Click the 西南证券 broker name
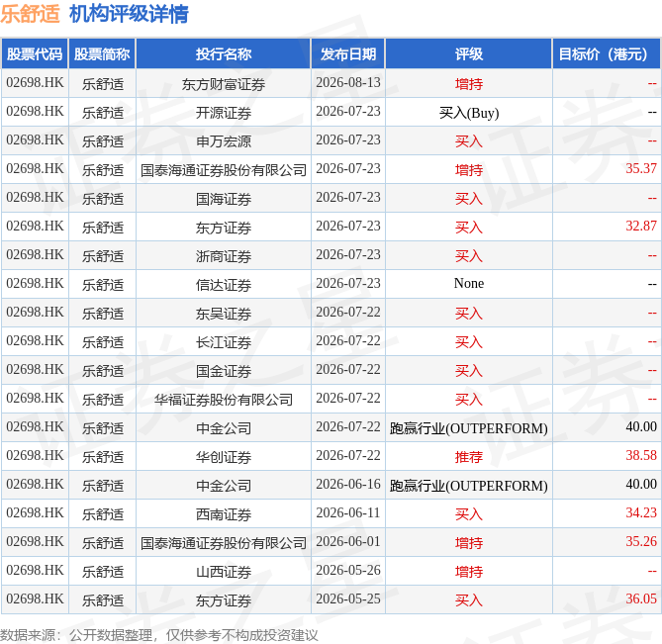This screenshot has height=644, width=662. click(224, 514)
